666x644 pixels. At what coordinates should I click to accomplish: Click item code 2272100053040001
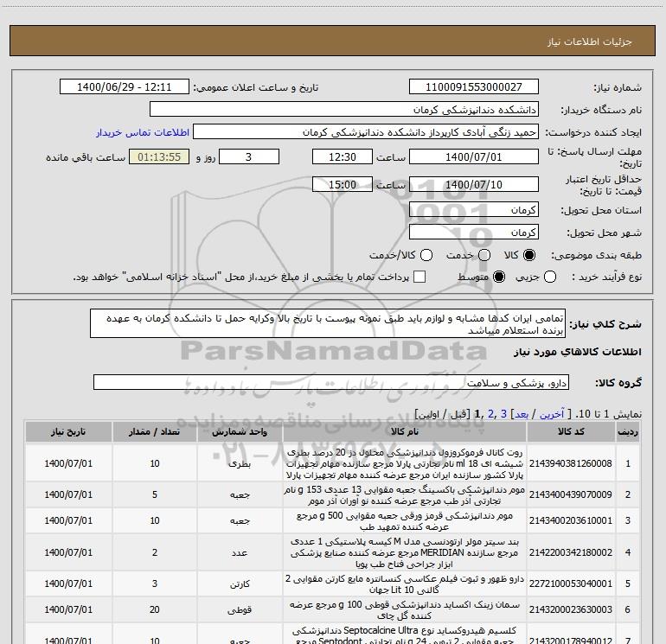tap(571, 583)
